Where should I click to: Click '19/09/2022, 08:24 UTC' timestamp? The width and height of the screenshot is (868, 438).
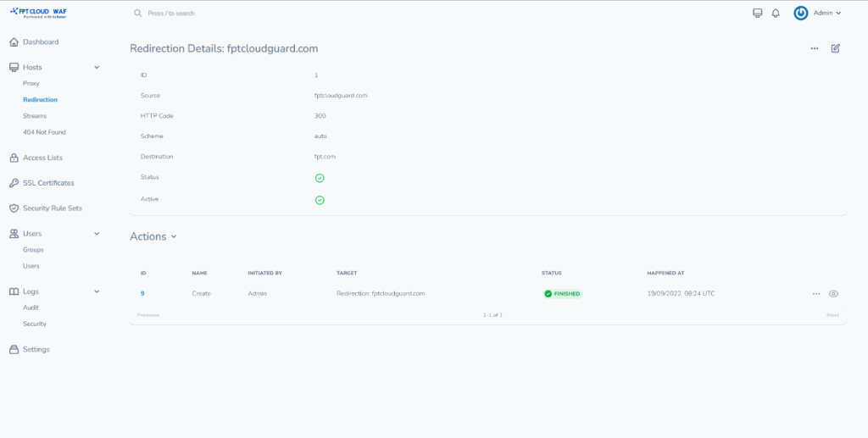click(x=681, y=294)
